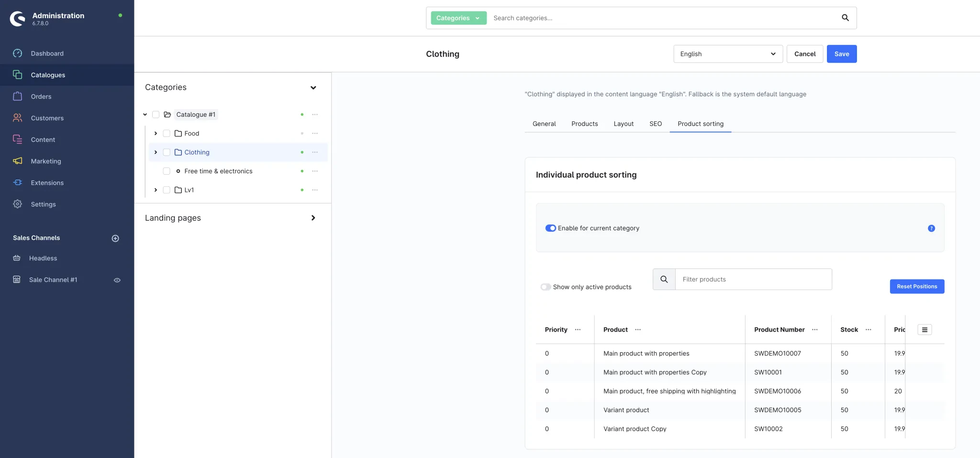Click the Reset Positions button

point(916,287)
